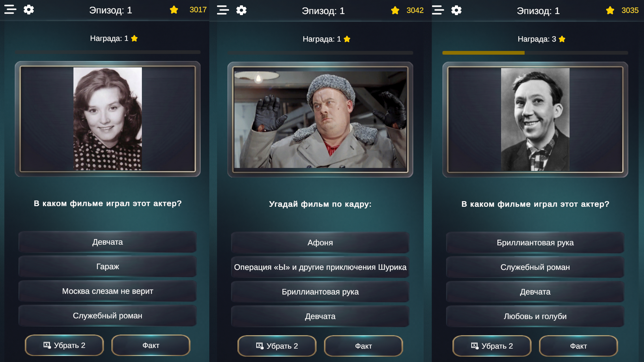Open Факт hint in left screen
Image resolution: width=644 pixels, height=362 pixels.
pos(151,345)
